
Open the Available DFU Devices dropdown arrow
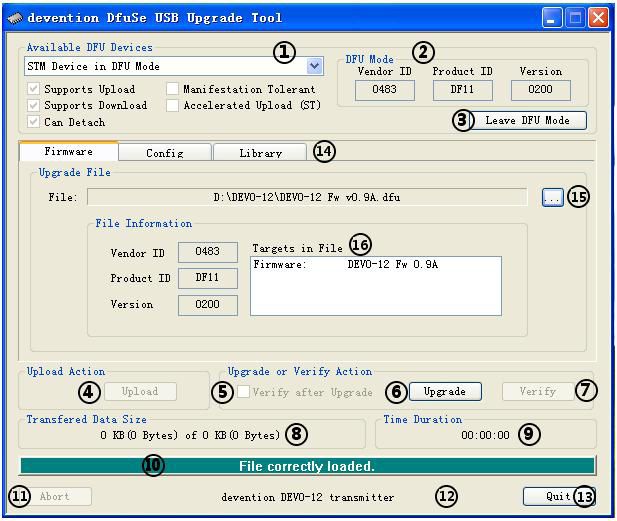tap(314, 66)
